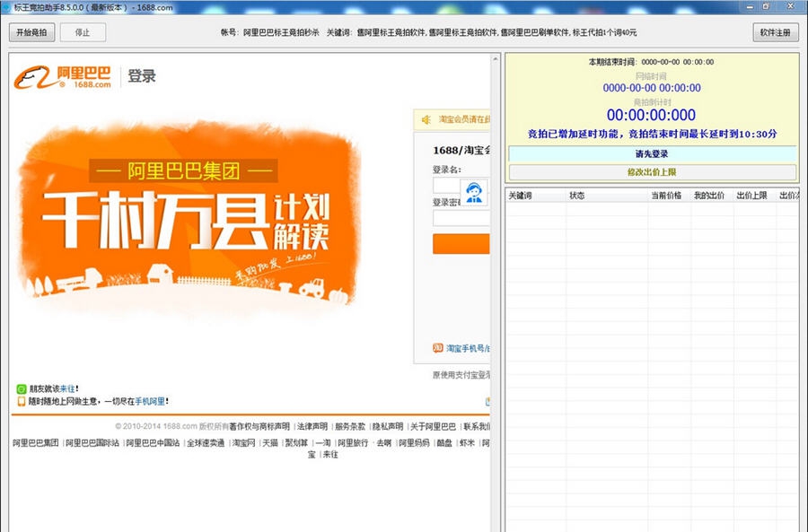Sort by 状态 column header

pos(607,196)
